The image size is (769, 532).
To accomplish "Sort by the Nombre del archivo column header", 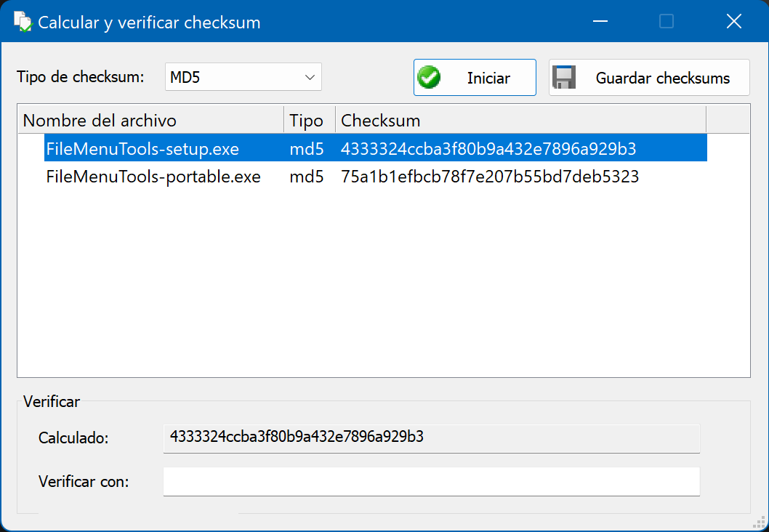I will [x=151, y=121].
